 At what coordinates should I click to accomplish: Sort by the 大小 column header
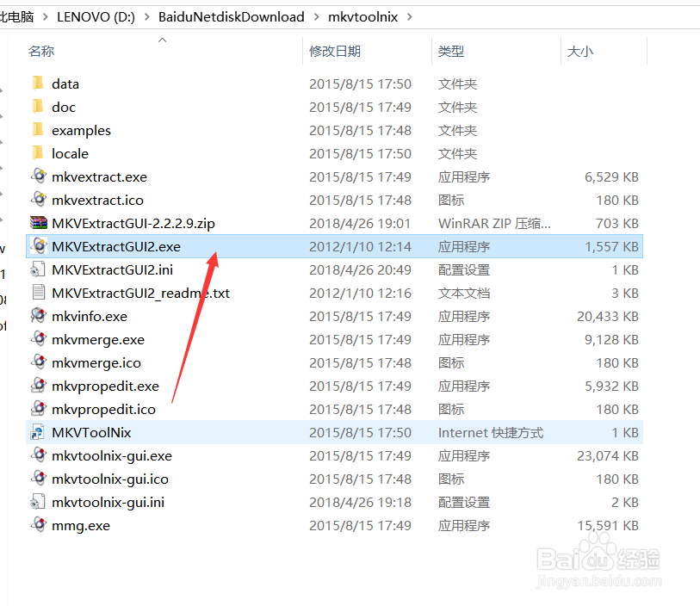(580, 52)
